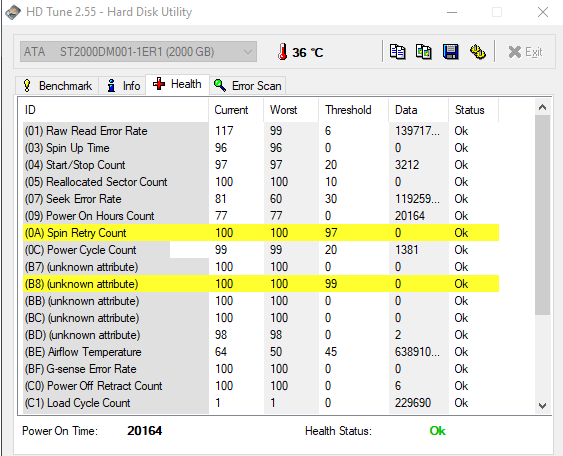Select the (01) Raw Read Error Rate row
Screen dimensions: 563x456
click(x=261, y=131)
